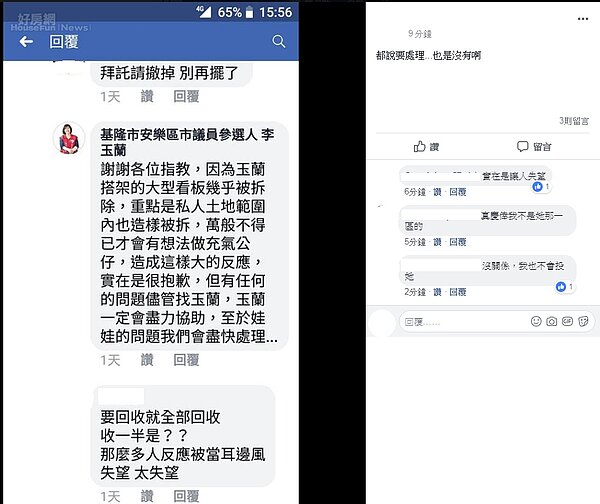Screen dimensions: 600x504
Task: Open the 3則留言 comments count
Action: (574, 121)
